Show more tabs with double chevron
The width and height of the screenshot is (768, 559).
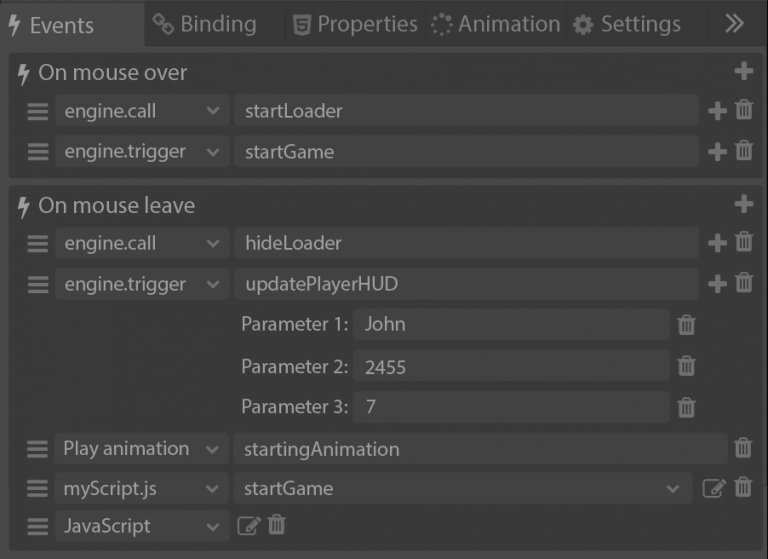[735, 24]
